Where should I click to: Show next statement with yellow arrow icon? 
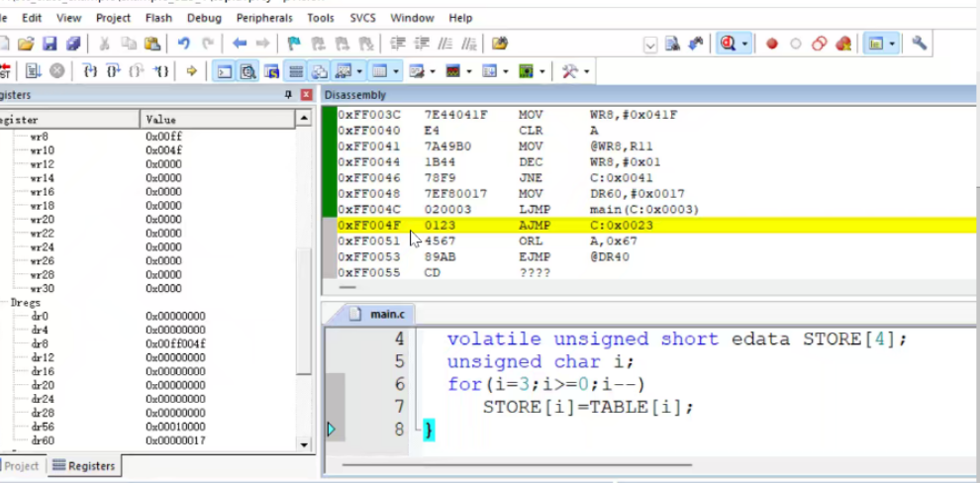point(191,71)
